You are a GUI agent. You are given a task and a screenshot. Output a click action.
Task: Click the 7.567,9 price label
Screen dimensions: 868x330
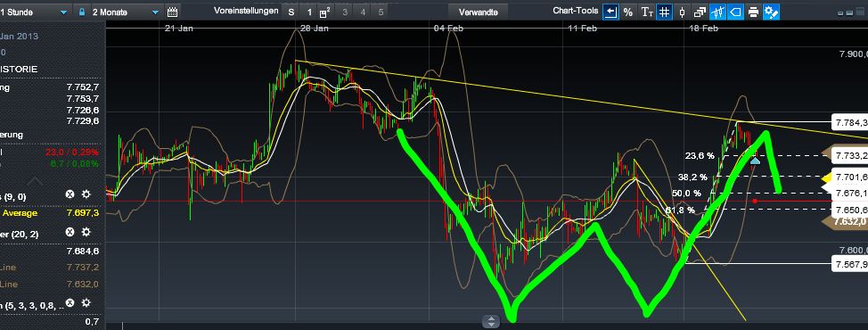(850, 264)
